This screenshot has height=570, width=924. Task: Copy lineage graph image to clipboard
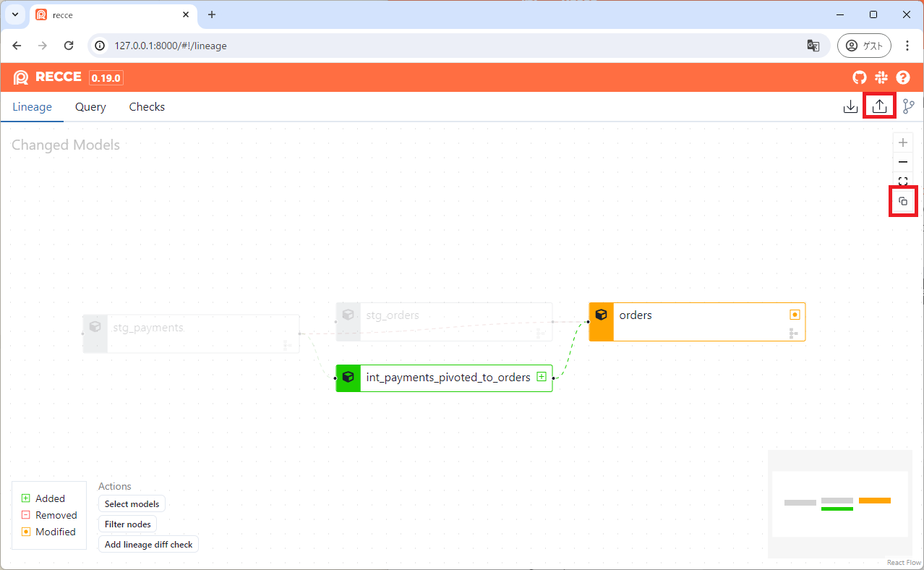pyautogui.click(x=903, y=201)
